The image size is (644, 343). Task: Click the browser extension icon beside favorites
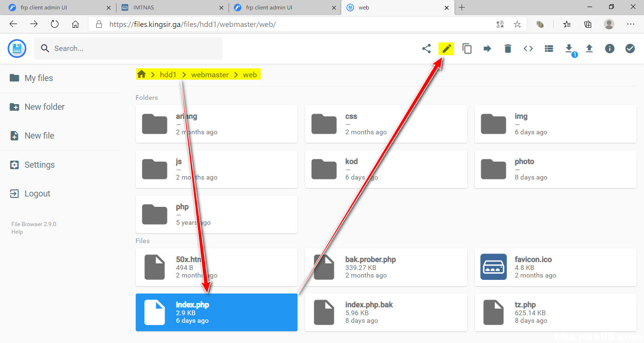point(540,24)
